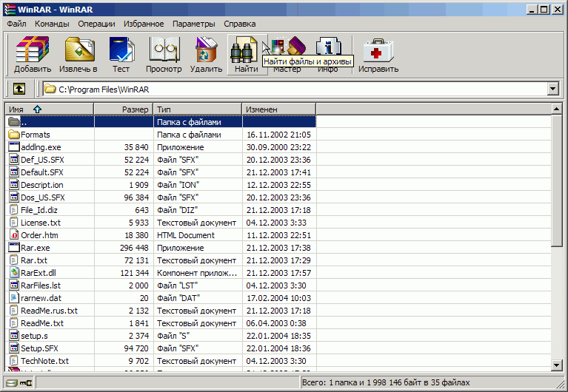568x392 pixels.
Task: Select the ReadMe.txt file name
Action: tap(42, 323)
